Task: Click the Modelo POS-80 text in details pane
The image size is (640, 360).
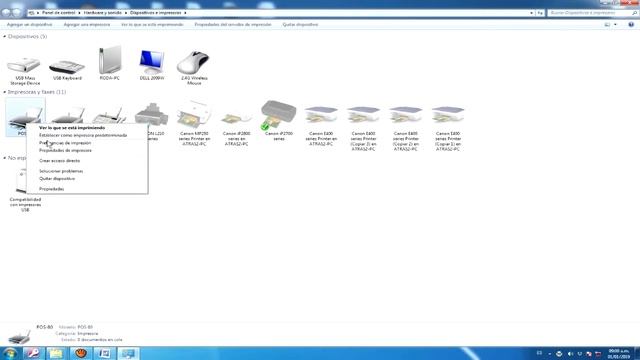Action: pyautogui.click(x=76, y=327)
